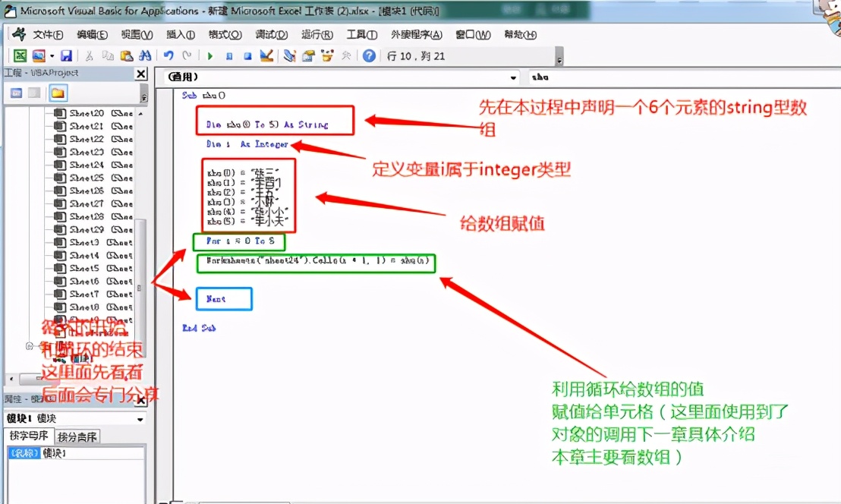
Task: Click the Break (pause) icon
Action: point(229,55)
